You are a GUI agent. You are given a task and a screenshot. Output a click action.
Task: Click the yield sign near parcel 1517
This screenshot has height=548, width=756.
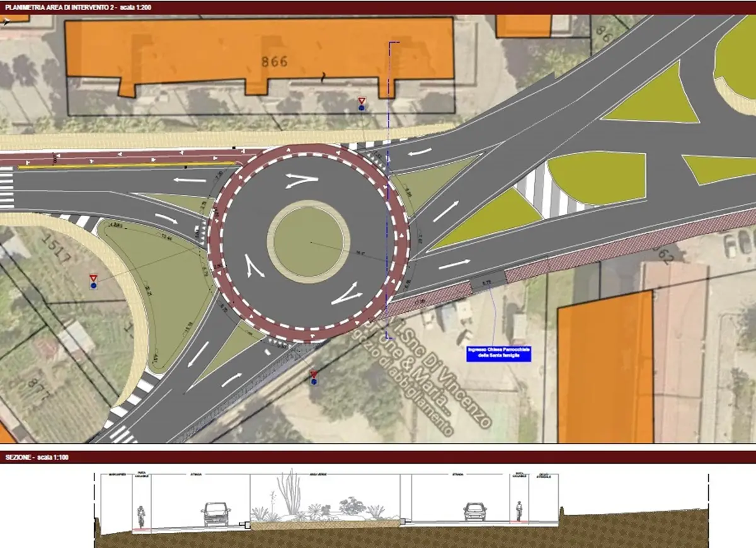[x=93, y=278]
